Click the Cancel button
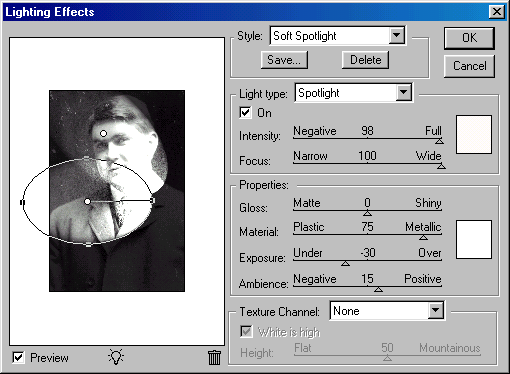This screenshot has width=510, height=374. pyautogui.click(x=469, y=66)
